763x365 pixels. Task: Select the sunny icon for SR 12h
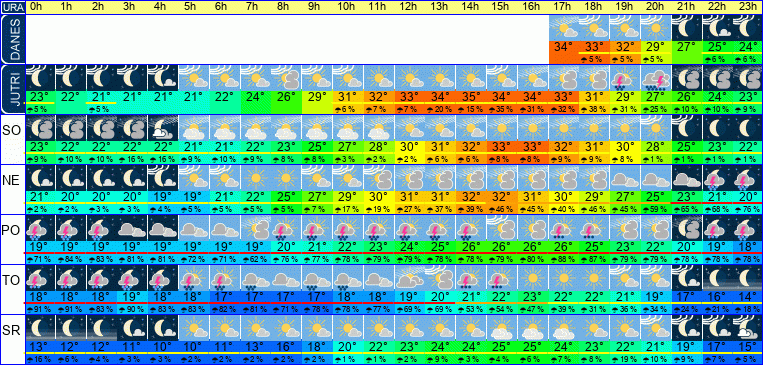click(409, 327)
